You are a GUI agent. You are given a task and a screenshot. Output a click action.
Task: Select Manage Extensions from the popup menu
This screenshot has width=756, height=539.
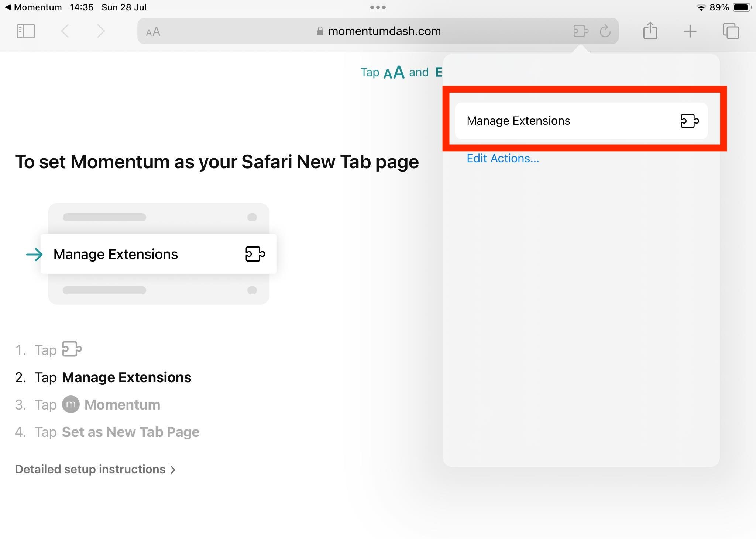[518, 121]
